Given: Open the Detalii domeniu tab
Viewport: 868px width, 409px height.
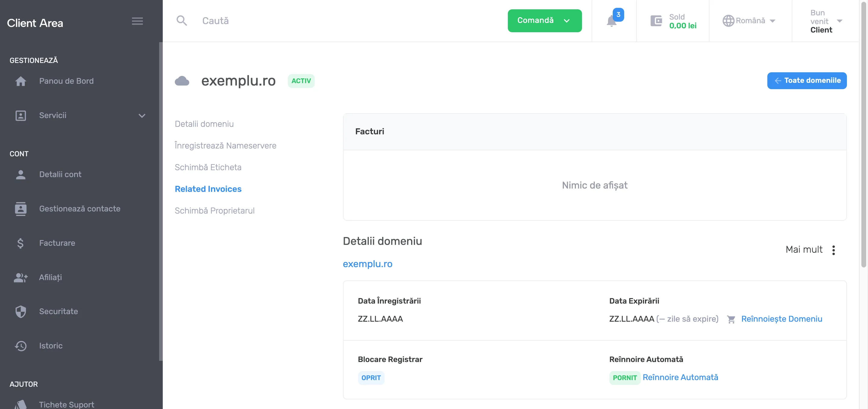Looking at the screenshot, I should pos(204,124).
